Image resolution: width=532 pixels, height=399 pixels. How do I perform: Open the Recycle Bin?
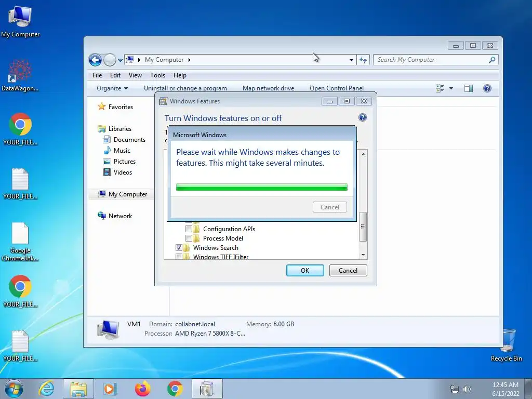coord(506,345)
